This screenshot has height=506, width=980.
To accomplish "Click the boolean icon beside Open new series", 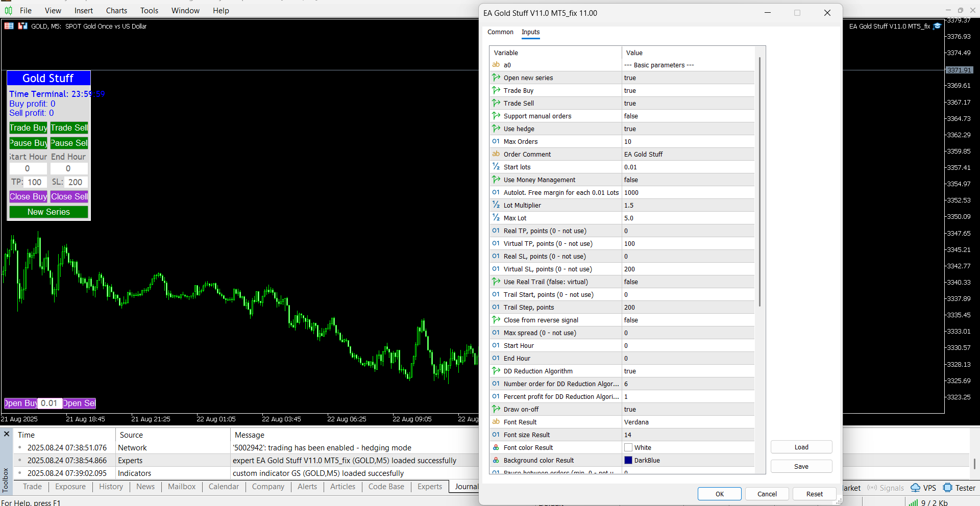I will (496, 78).
